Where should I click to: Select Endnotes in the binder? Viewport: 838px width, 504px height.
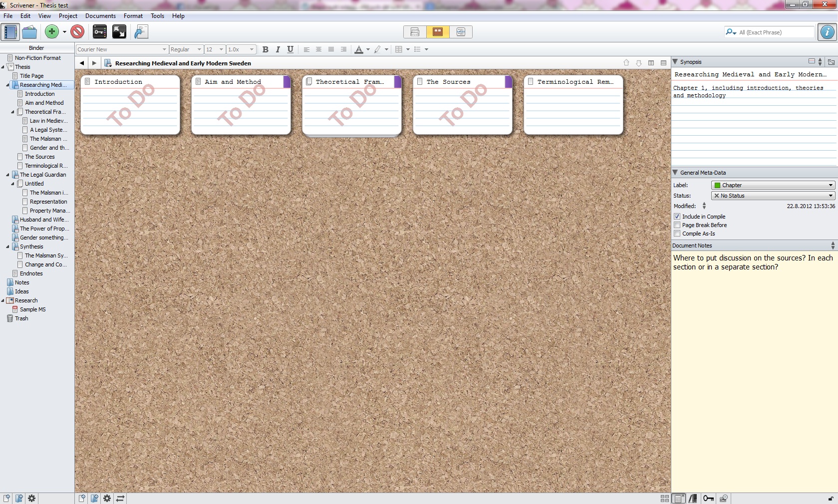click(31, 273)
